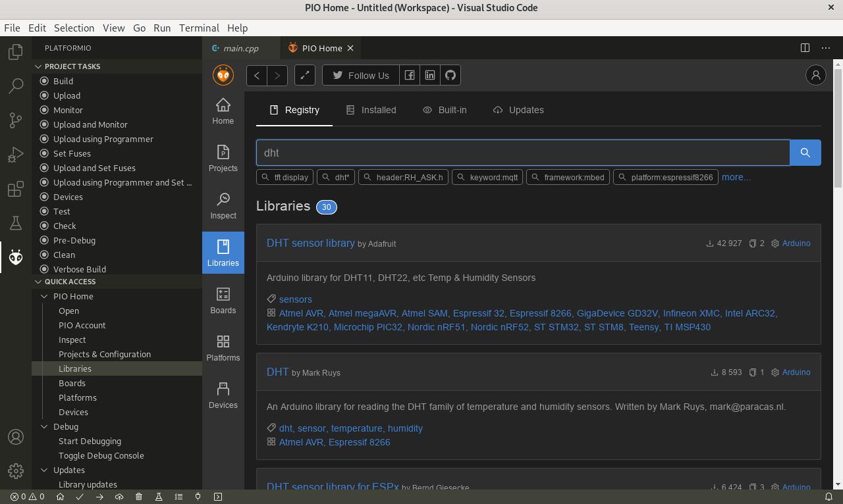Image resolution: width=843 pixels, height=504 pixels.
Task: Collapse the Debug tree node
Action: tap(44, 426)
